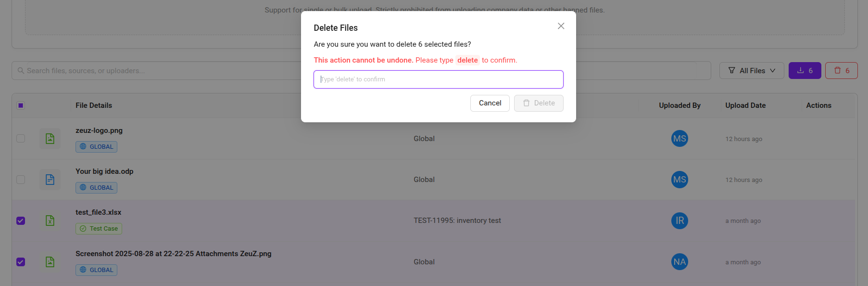Viewport: 868px width, 286px height.
Task: Uncheck the test_file3.xlsx row checkbox
Action: coord(21,221)
